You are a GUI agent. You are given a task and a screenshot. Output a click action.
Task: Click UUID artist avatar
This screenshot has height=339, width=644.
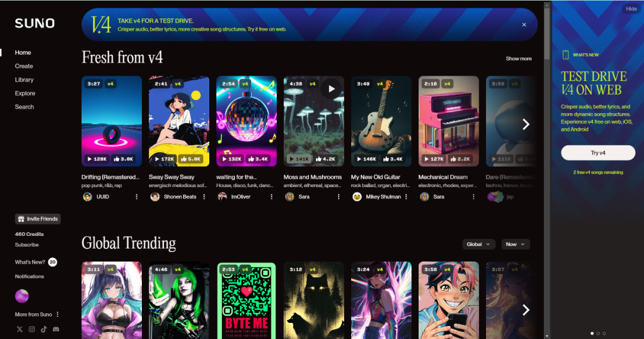click(88, 197)
